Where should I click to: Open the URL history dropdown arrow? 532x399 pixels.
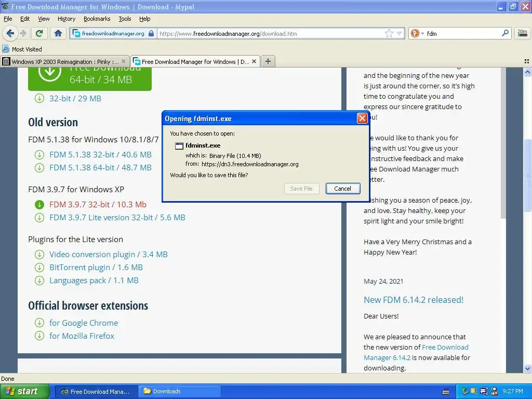click(x=400, y=33)
